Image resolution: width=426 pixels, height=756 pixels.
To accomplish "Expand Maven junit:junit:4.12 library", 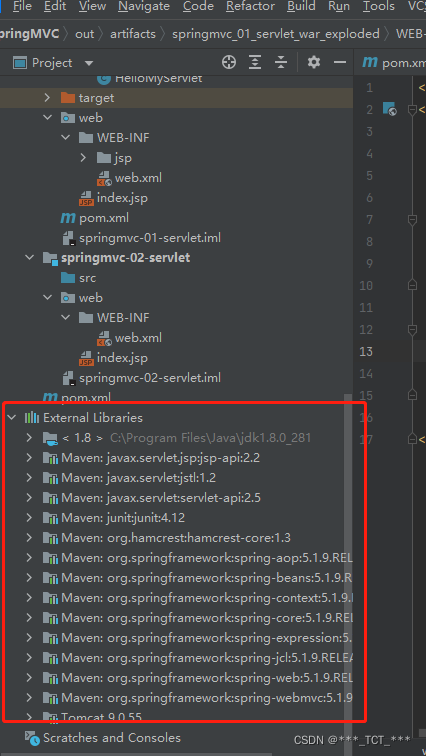I will [x=30, y=518].
